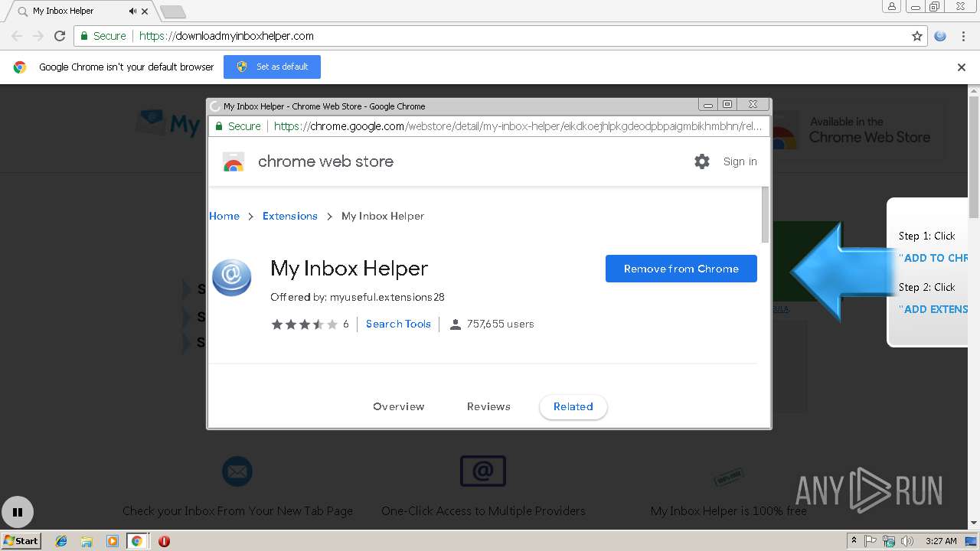This screenshot has width=980, height=551.
Task: Close the My Inbox Helper tab
Action: click(145, 11)
